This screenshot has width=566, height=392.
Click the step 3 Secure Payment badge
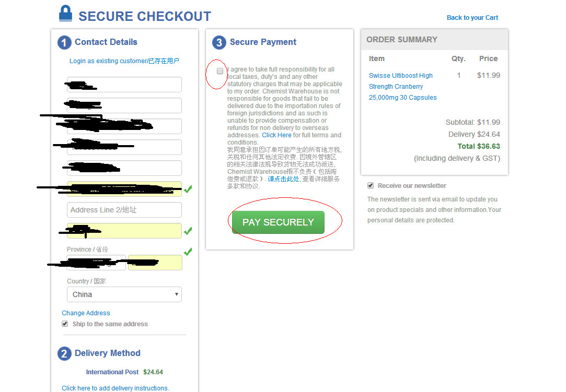click(x=220, y=43)
